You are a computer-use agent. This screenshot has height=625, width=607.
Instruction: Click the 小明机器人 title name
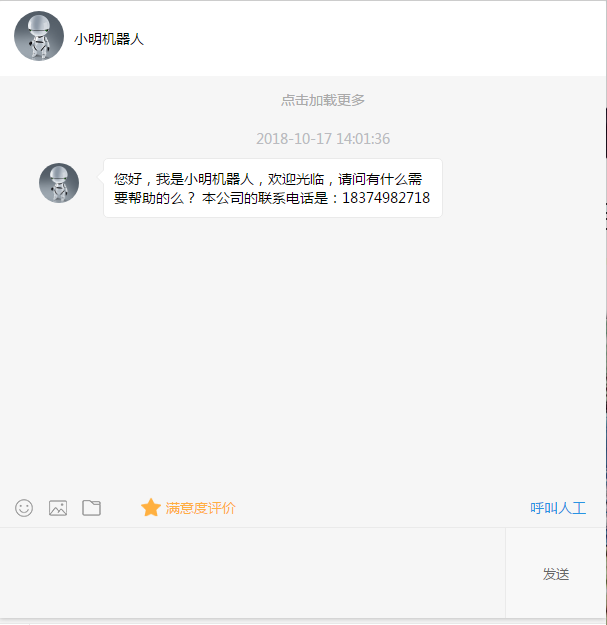pos(109,39)
